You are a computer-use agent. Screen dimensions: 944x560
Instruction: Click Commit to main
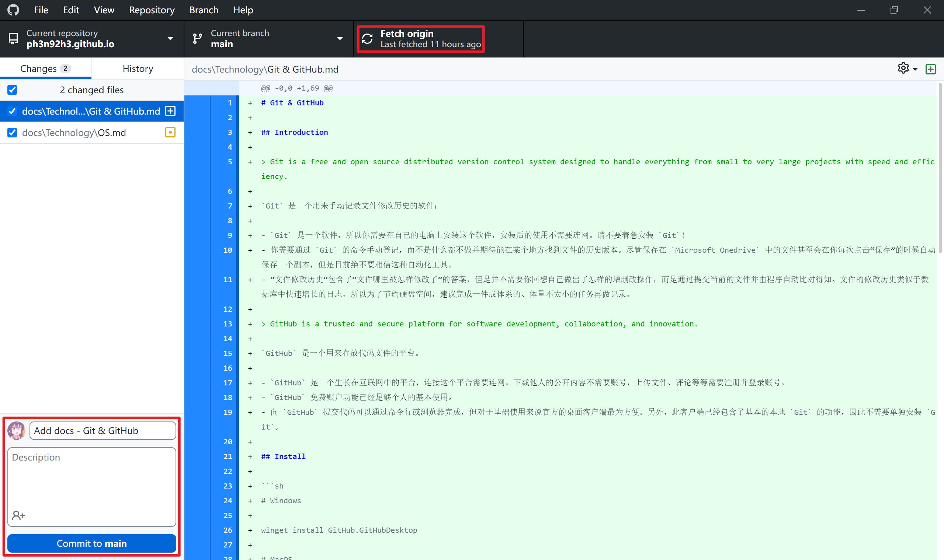click(x=91, y=543)
